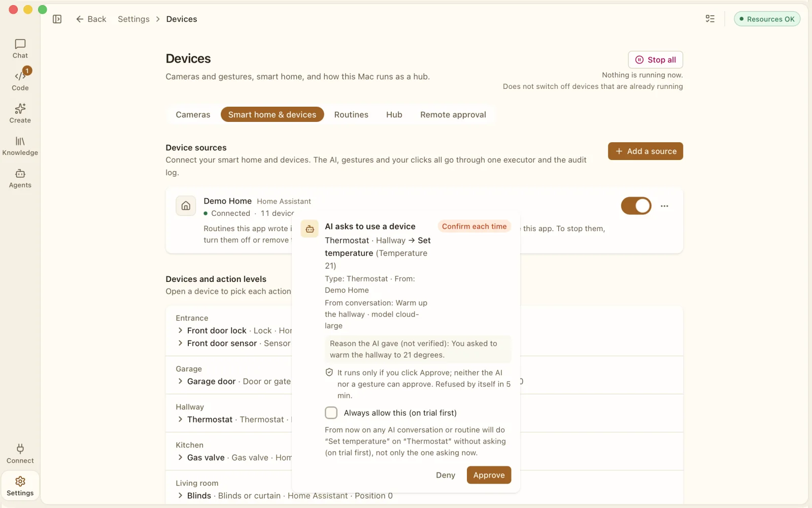This screenshot has width=812, height=508.
Task: Click the Confirm each time badge
Action: (x=474, y=227)
